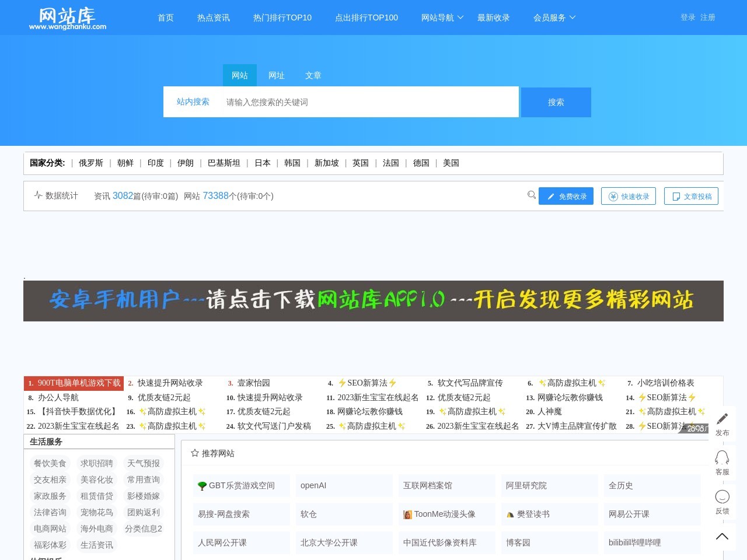Select country 日本
This screenshot has width=747, height=560.
263,163
